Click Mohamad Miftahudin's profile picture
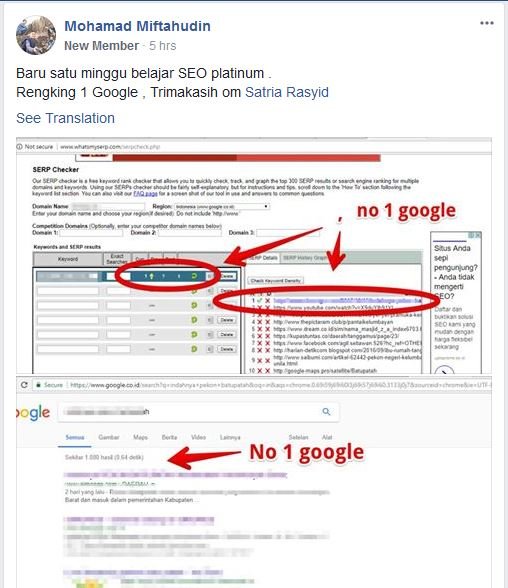Image resolution: width=508 pixels, height=588 pixels. [x=36, y=35]
